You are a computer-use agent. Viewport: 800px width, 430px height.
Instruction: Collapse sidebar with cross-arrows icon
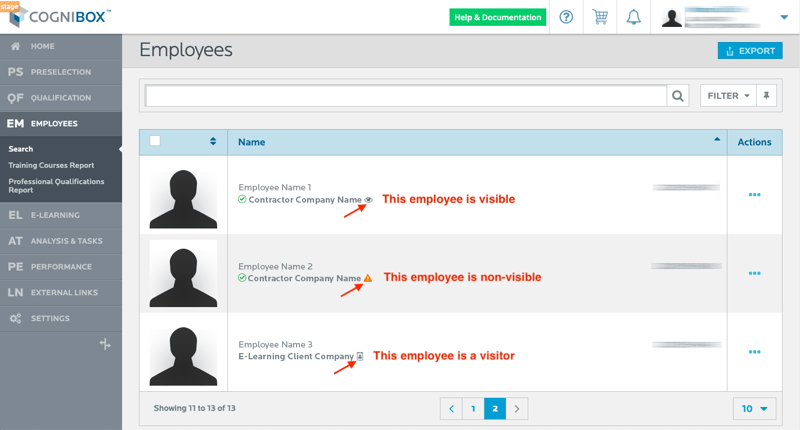point(105,344)
